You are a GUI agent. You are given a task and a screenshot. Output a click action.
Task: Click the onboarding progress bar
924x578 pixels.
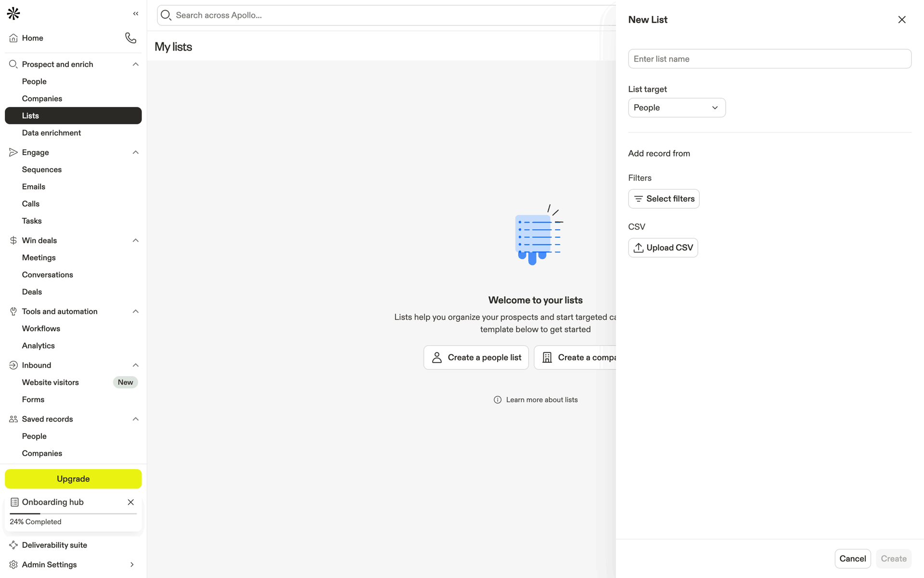click(x=73, y=513)
